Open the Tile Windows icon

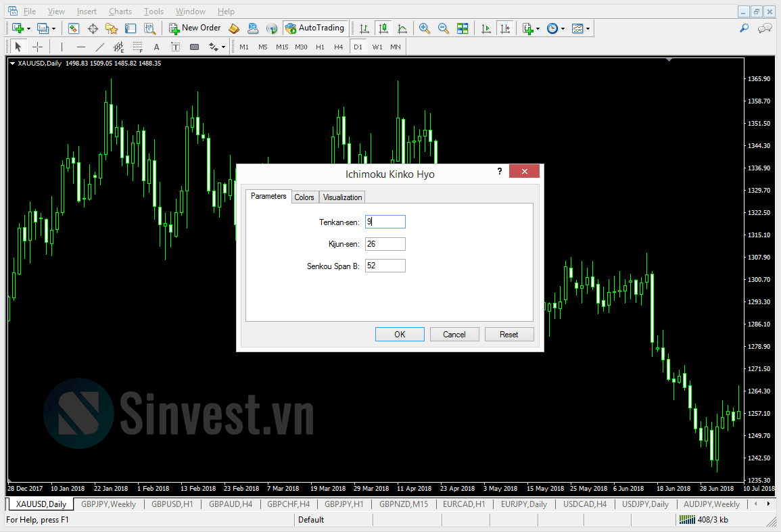point(463,28)
